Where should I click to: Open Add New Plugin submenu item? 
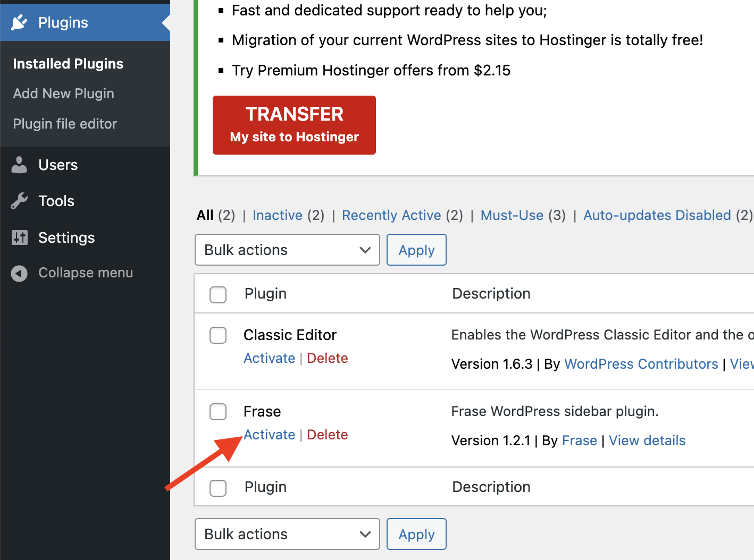(x=63, y=94)
